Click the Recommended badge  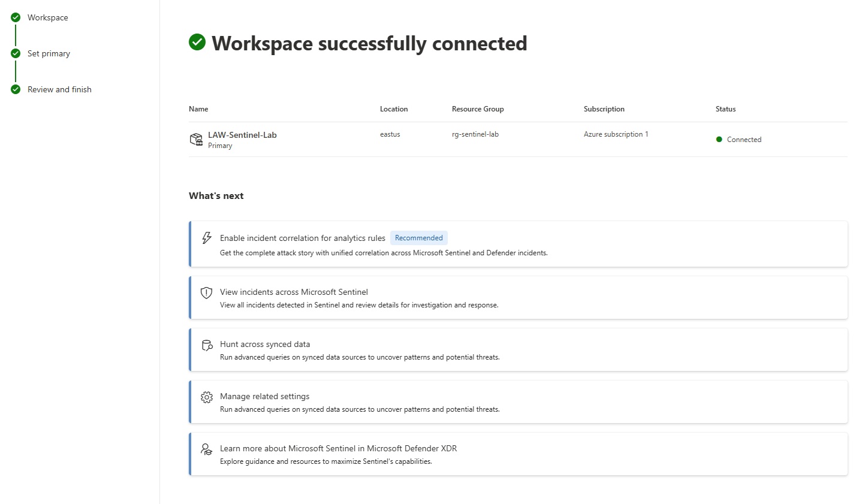point(419,238)
